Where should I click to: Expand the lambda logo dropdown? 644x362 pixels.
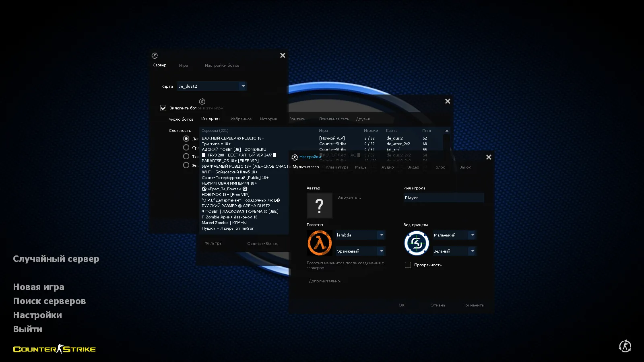click(381, 235)
